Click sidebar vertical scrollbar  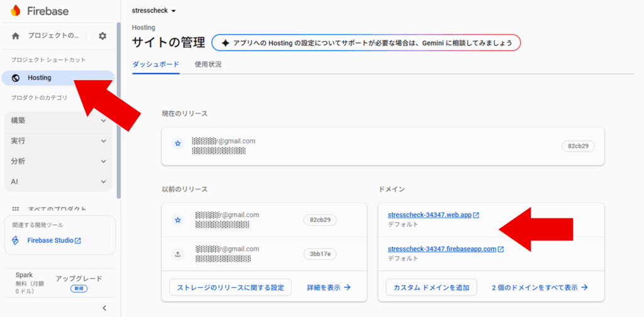119,111
